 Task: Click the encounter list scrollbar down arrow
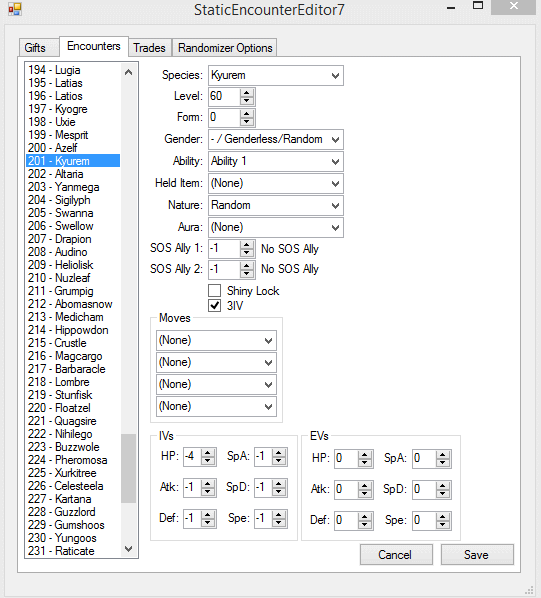[128, 549]
